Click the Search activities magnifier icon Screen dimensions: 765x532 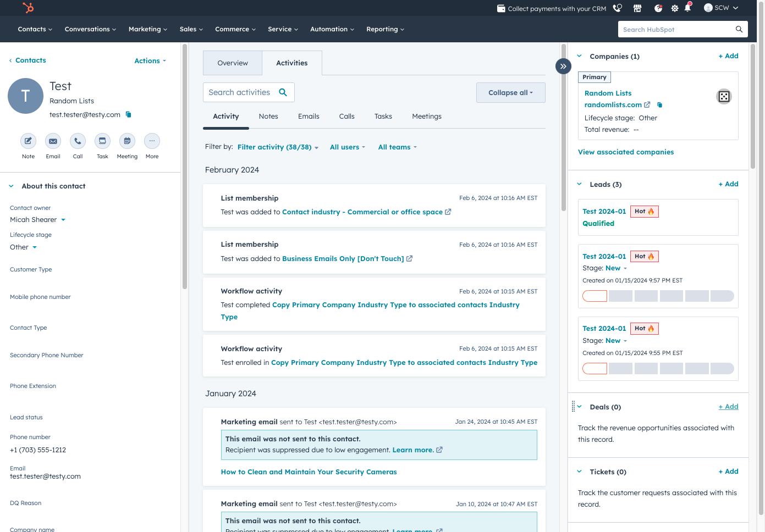(x=283, y=92)
